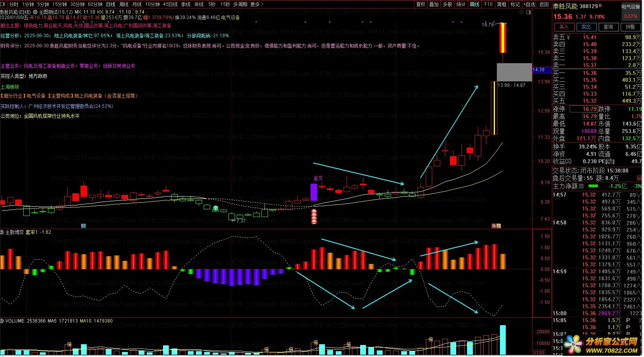The width and height of the screenshot is (644, 357).
Task: Click the 财 marker on the chart bottom
Action: tap(83, 226)
